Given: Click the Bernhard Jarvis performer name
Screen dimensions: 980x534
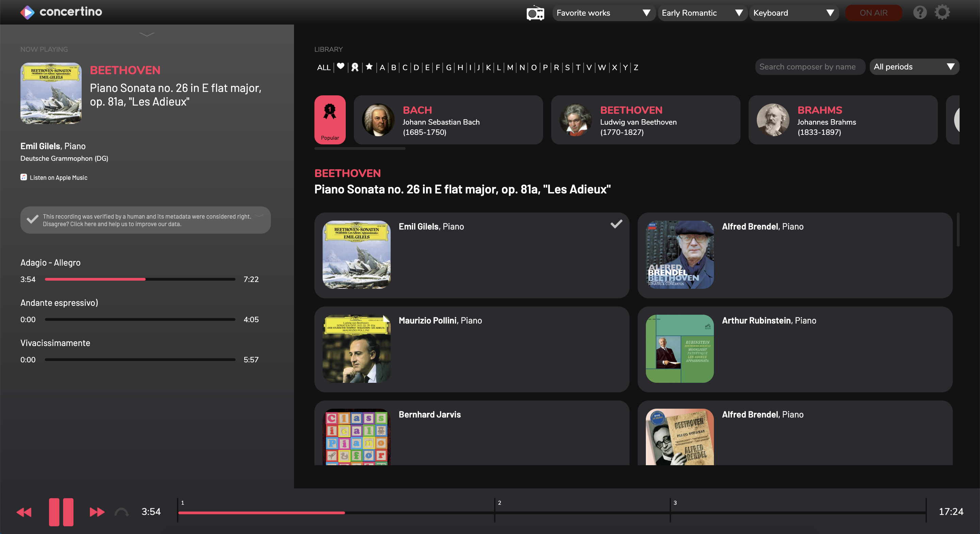Looking at the screenshot, I should pos(429,414).
